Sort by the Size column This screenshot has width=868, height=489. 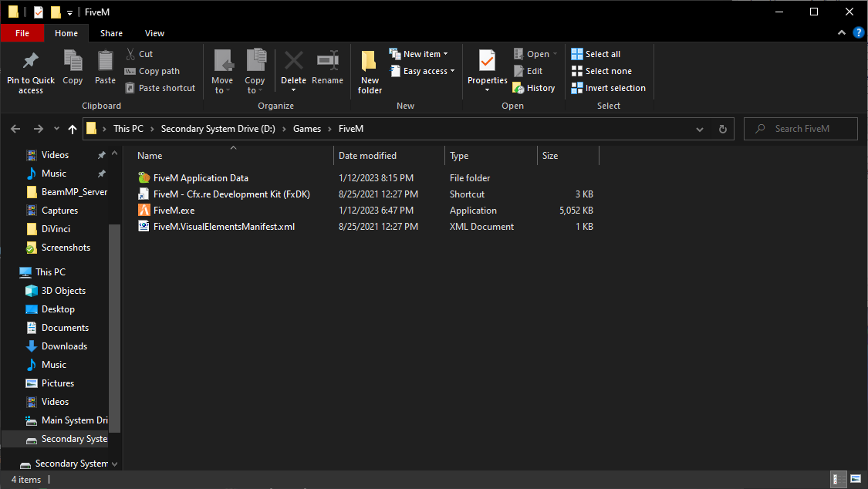click(x=568, y=156)
